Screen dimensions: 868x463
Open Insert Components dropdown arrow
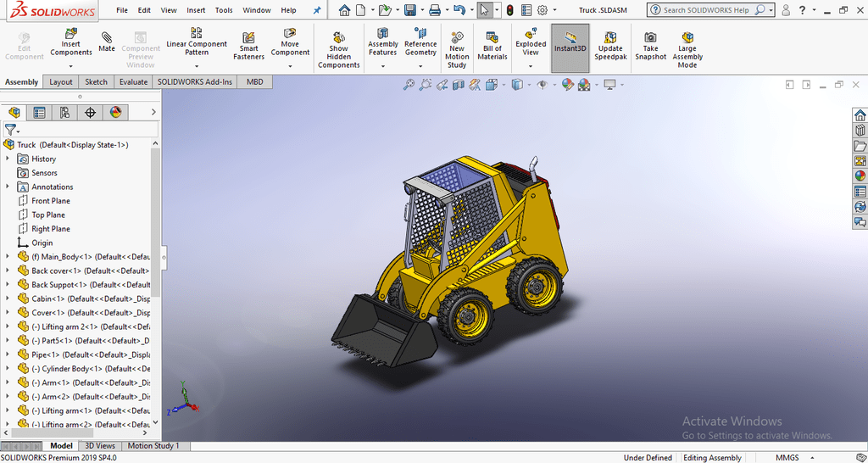coord(71,66)
